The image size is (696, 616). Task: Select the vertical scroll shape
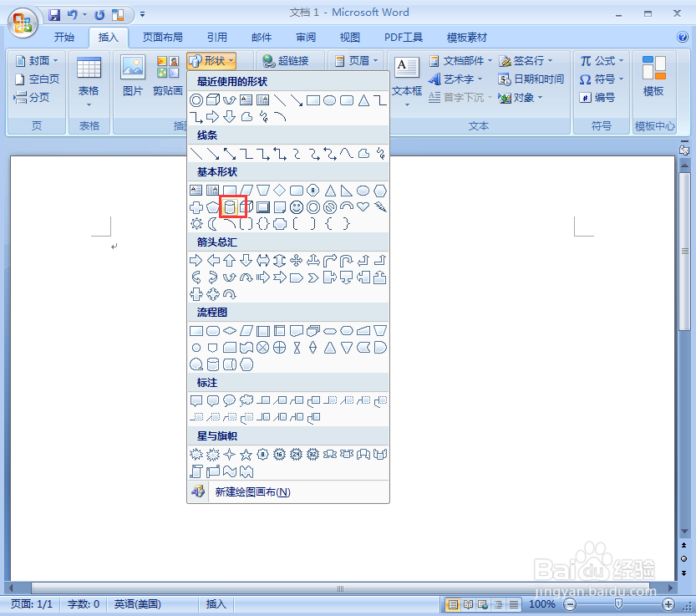[x=196, y=471]
